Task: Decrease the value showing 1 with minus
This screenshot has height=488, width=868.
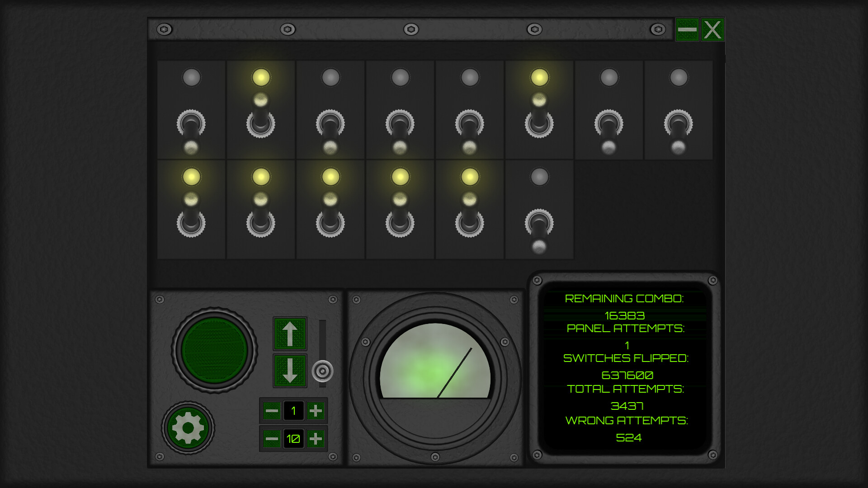Action: [272, 411]
